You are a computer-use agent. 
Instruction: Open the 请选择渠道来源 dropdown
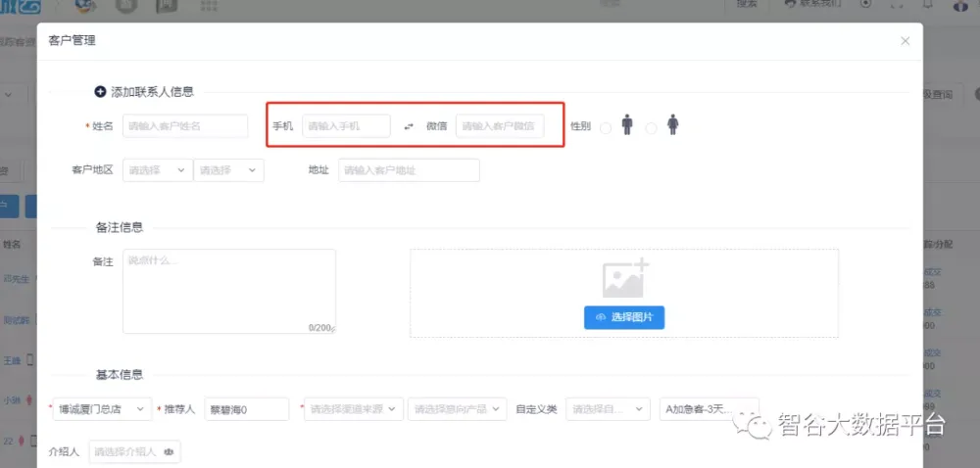353,409
